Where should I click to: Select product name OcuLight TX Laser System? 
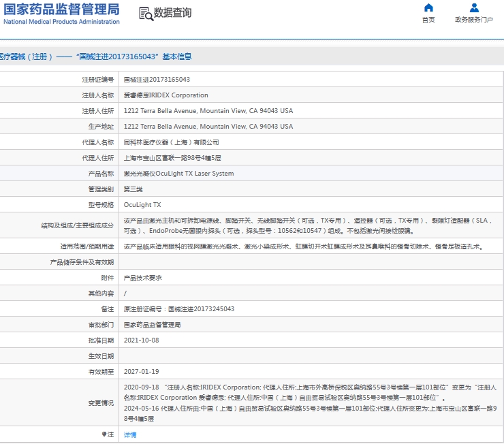pyautogui.click(x=178, y=174)
